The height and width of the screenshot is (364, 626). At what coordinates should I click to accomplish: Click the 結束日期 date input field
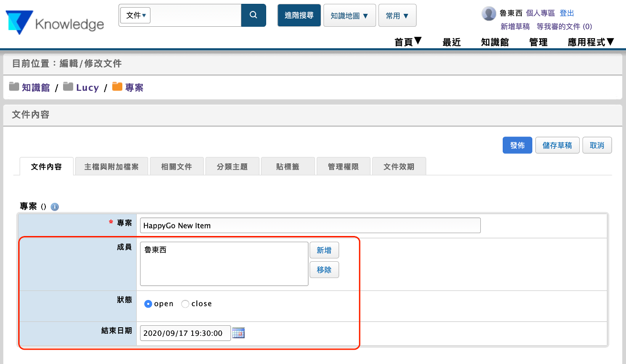click(185, 333)
